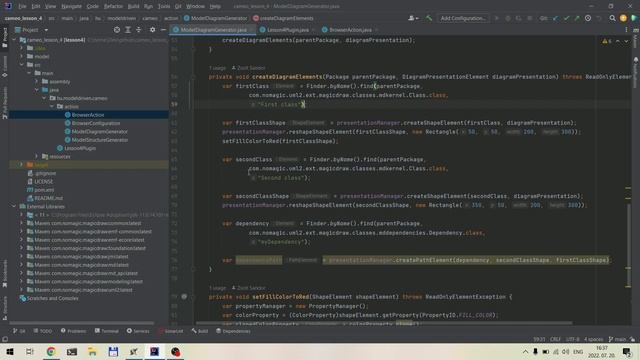Open the Build menu
The image size is (640, 360).
(x=133, y=7)
